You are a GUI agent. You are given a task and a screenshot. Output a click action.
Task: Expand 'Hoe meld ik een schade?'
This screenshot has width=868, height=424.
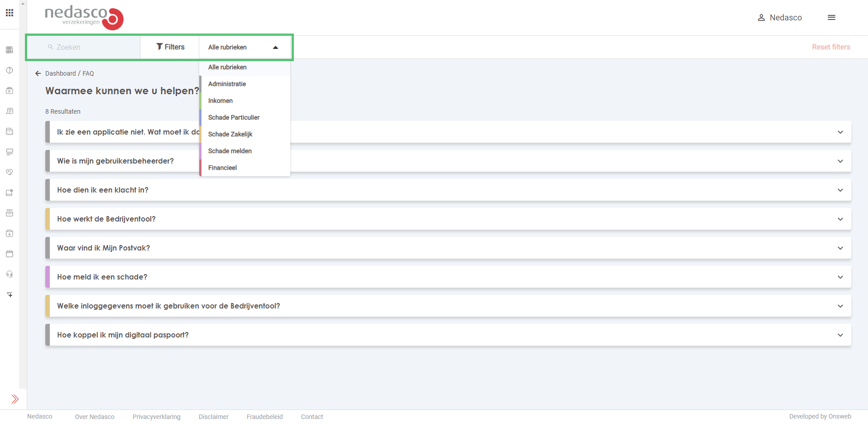click(448, 277)
